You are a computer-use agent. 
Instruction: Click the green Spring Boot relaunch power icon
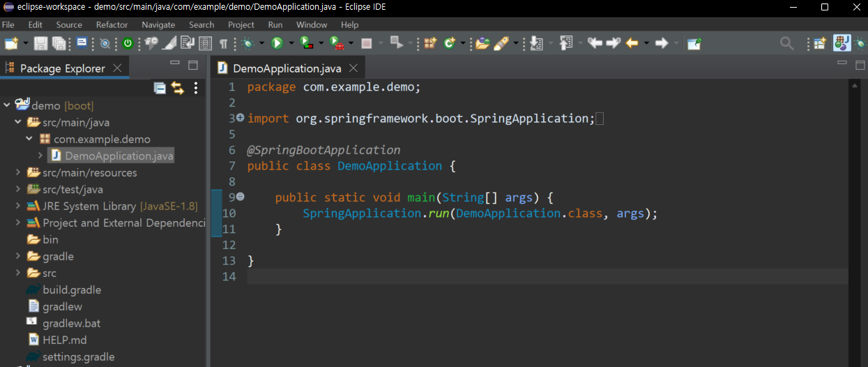(128, 43)
